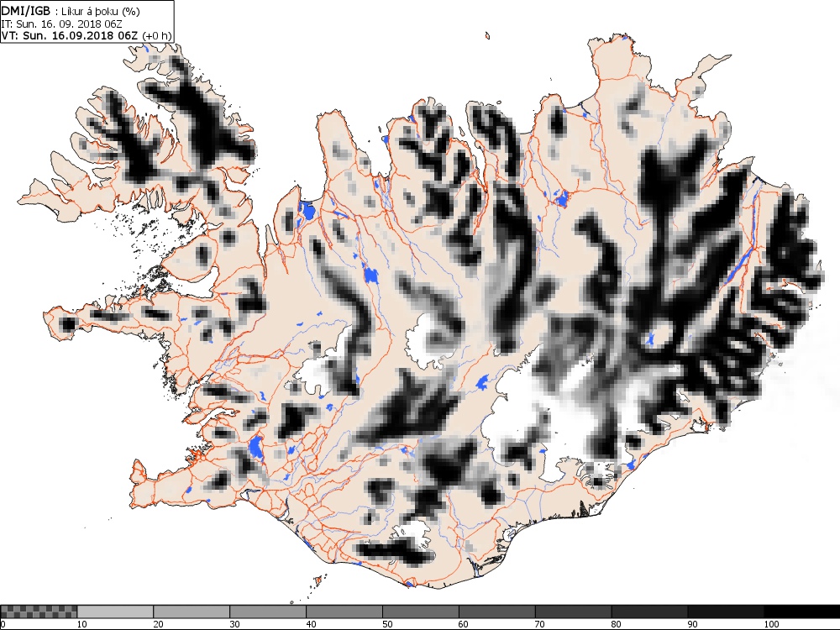
Task: Pick the 40–50 legend swatch
Action: [344, 612]
